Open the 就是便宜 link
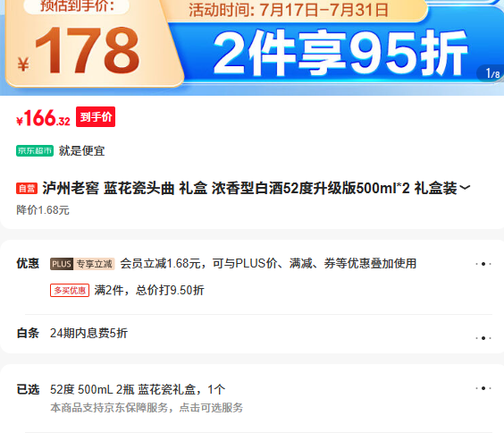 [81, 151]
